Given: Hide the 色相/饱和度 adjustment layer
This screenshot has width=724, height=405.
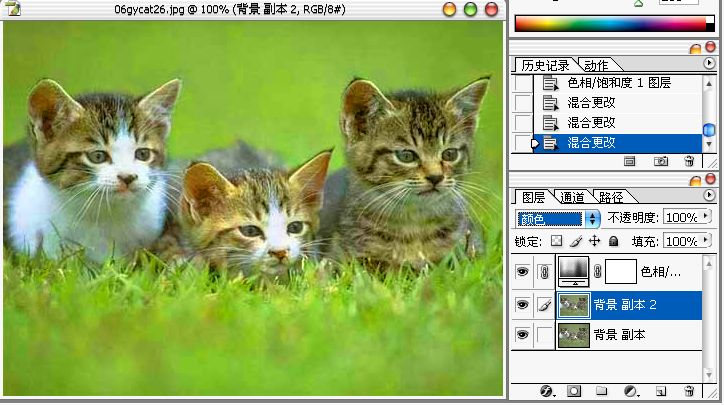Looking at the screenshot, I should coord(522,271).
